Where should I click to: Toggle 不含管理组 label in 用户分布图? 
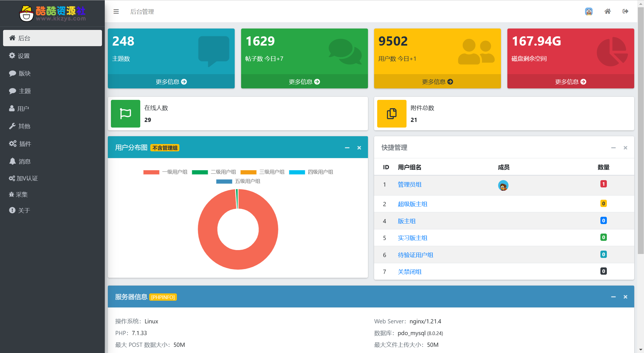[165, 147]
